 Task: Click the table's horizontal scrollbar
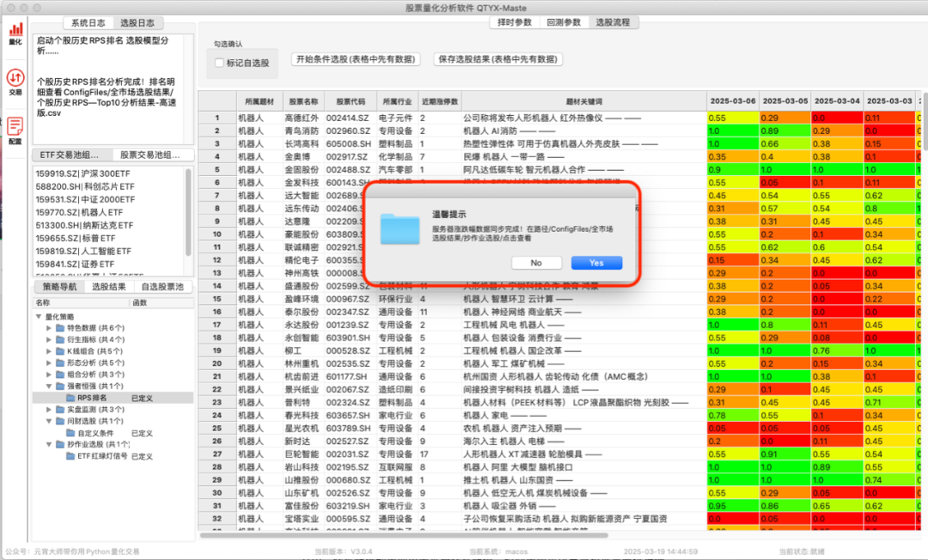404,535
